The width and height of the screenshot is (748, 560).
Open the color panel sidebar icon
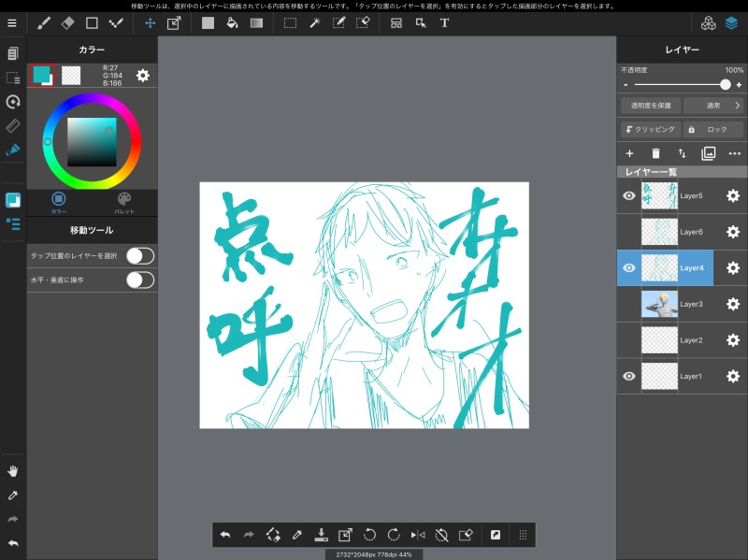click(13, 200)
